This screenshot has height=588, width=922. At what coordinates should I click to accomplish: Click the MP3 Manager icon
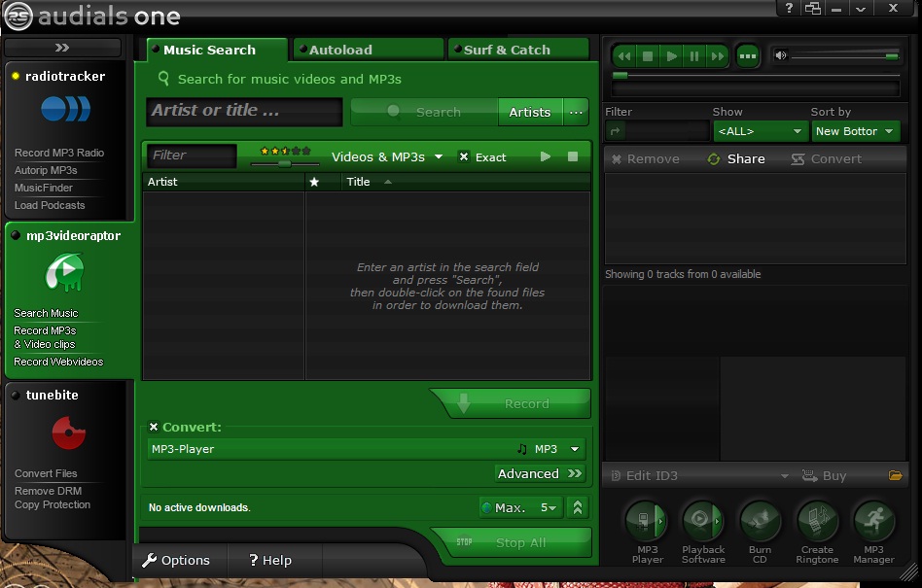(873, 520)
